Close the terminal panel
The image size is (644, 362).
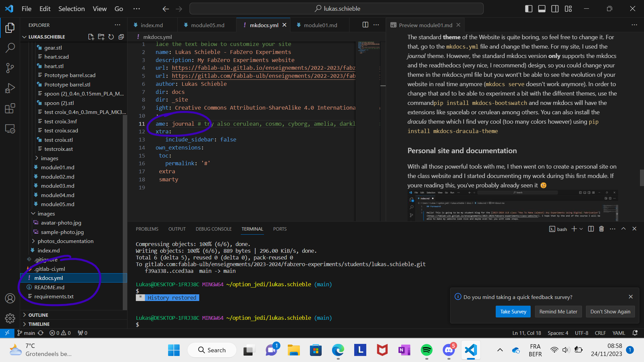point(634,229)
